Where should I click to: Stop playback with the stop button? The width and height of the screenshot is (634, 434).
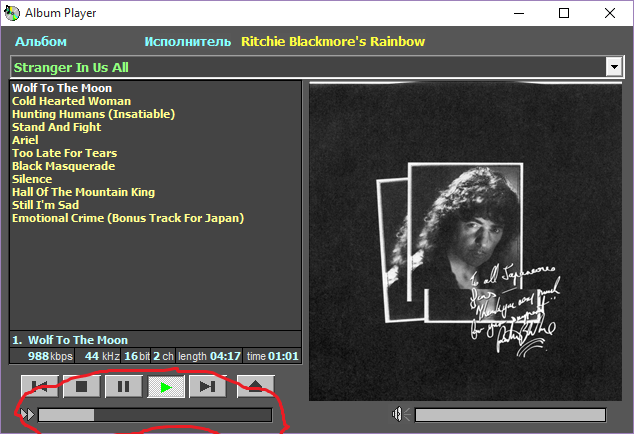82,387
